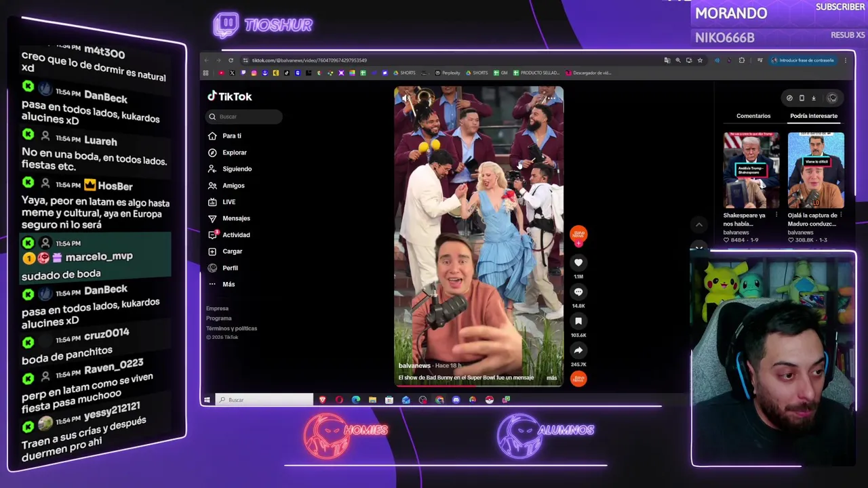Focus the TikTok Buscar search field
The height and width of the screenshot is (488, 868).
pos(244,117)
